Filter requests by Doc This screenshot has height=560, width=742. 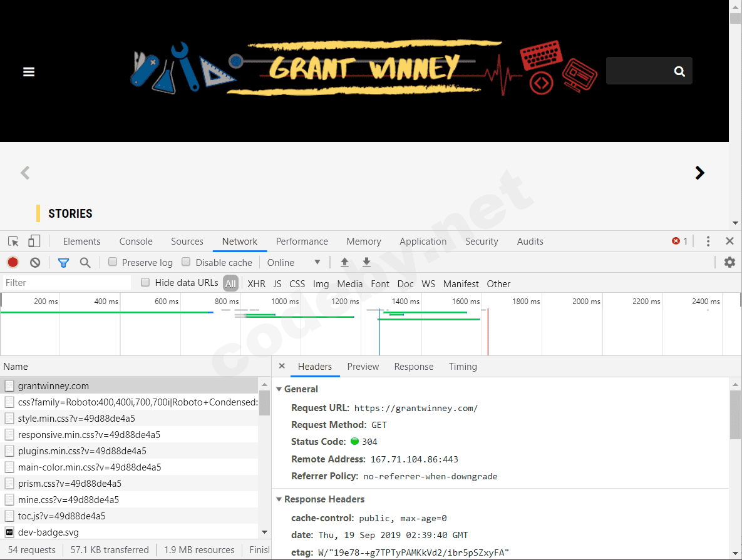[x=406, y=284]
